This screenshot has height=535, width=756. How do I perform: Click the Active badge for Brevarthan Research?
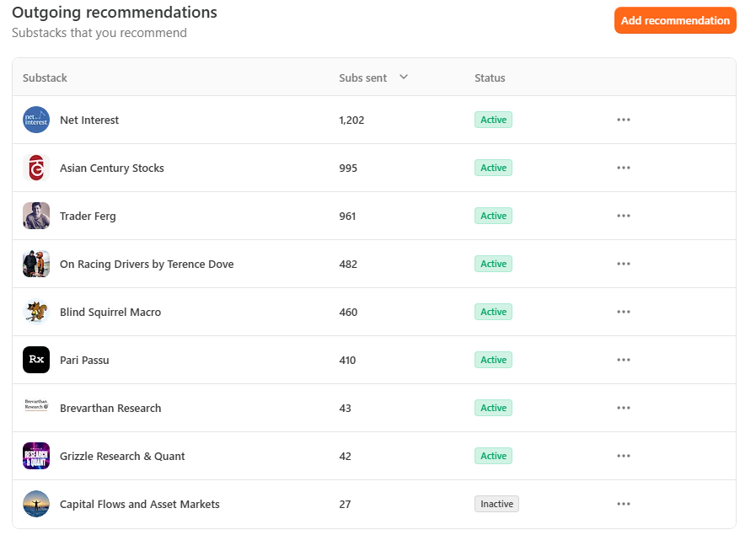tap(493, 408)
